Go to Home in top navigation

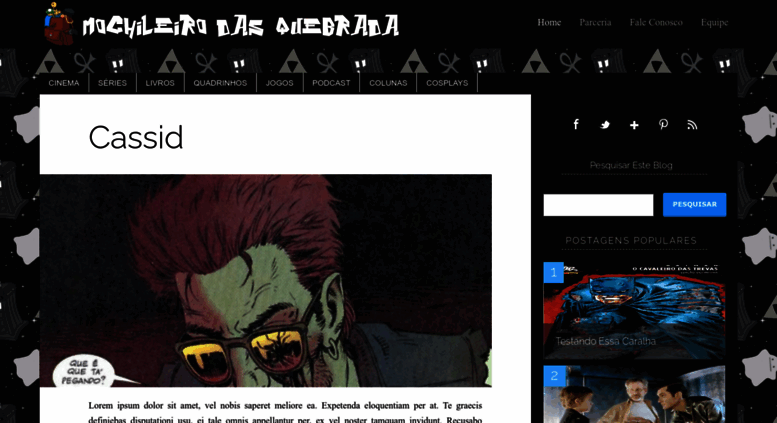tap(549, 22)
